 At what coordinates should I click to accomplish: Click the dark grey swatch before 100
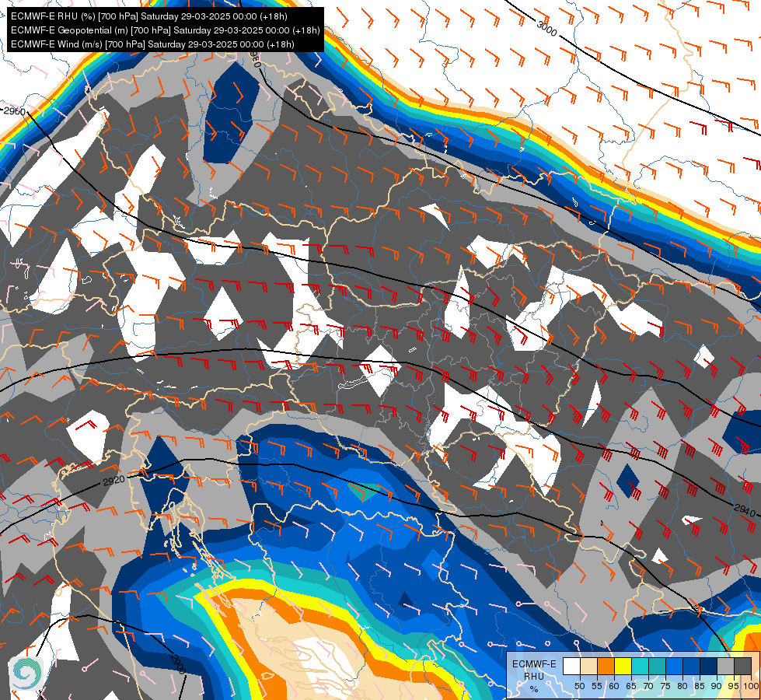(x=742, y=666)
